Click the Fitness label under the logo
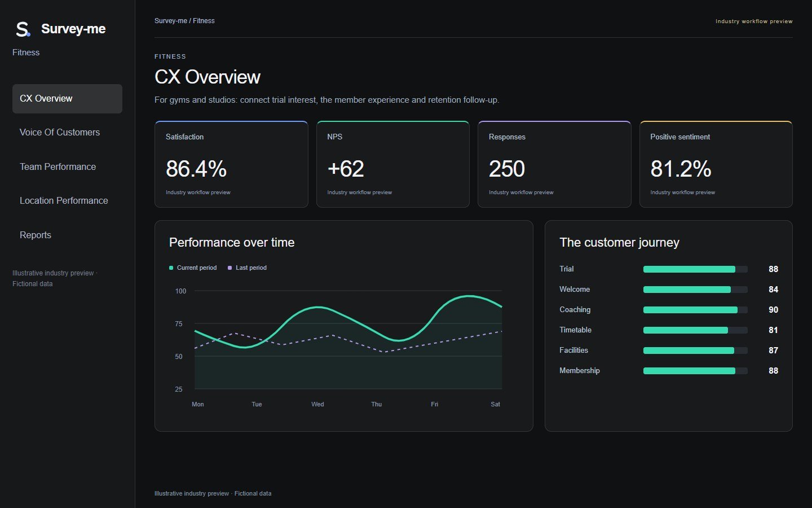The height and width of the screenshot is (508, 812). pyautogui.click(x=26, y=52)
